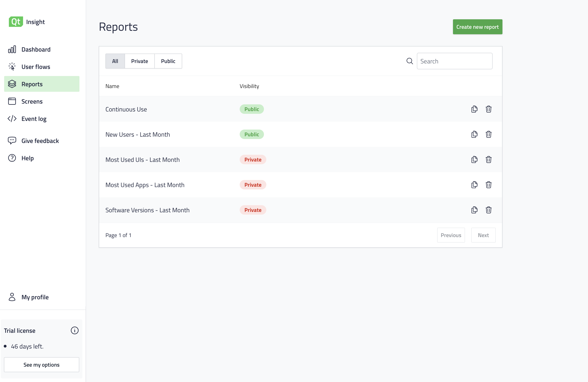Viewport: 588px width, 382px height.
Task: Copy the New Users - Last Month report
Action: point(474,134)
